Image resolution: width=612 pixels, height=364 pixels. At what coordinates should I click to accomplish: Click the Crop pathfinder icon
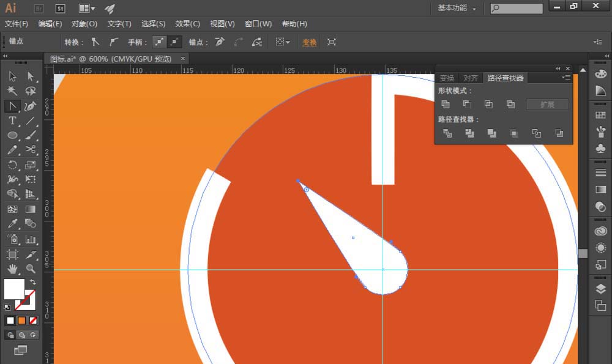tap(514, 133)
